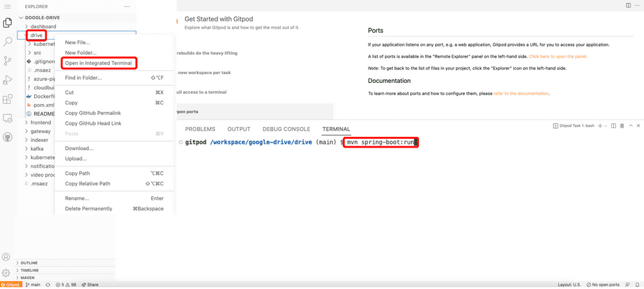Select Open in Integrated Terminal

tap(98, 63)
